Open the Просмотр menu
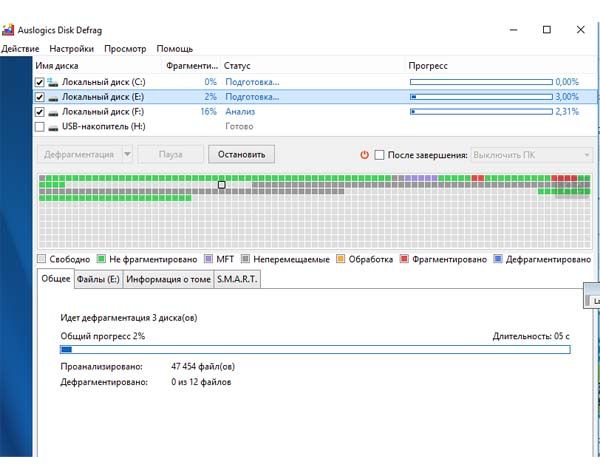The width and height of the screenshot is (600, 470). click(x=125, y=49)
